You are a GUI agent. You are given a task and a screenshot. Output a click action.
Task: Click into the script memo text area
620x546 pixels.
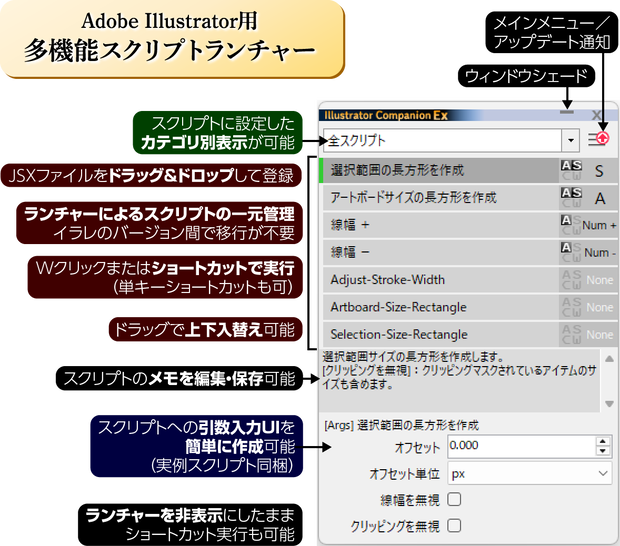tap(460, 381)
